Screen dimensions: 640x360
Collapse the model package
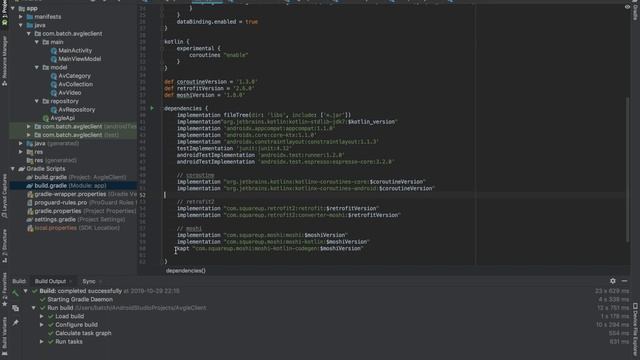coord(37,67)
